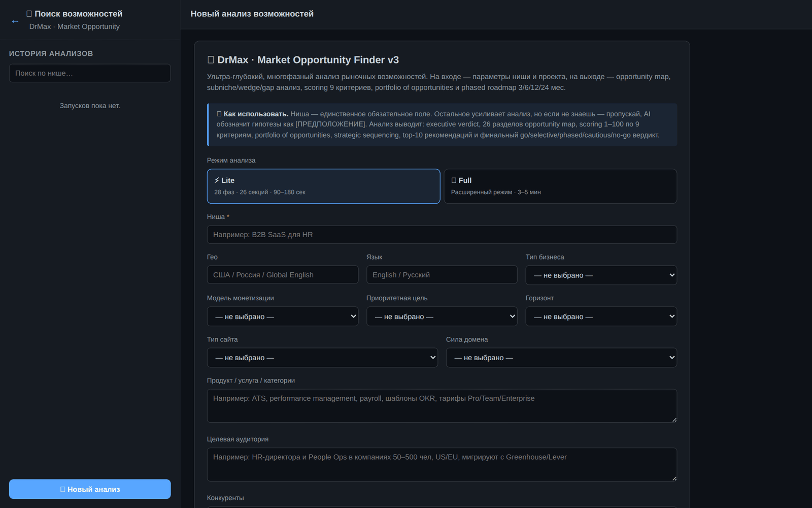This screenshot has width=812, height=508.
Task: Click the Новый анализ button
Action: 90,489
